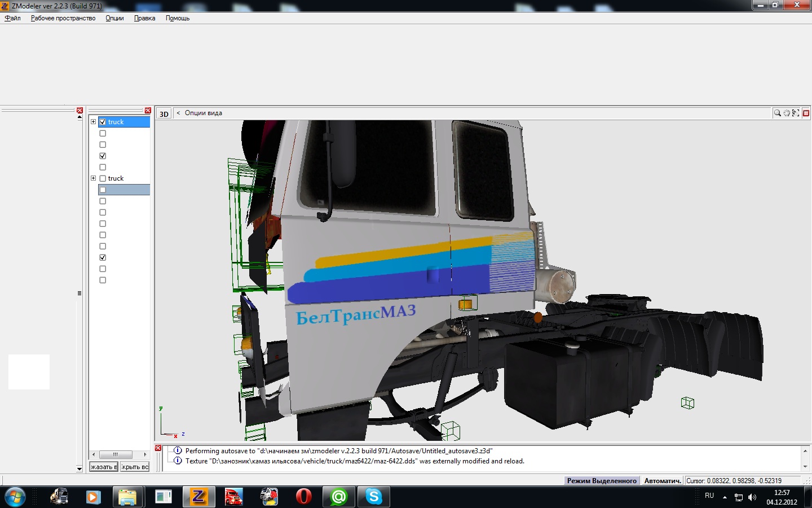The height and width of the screenshot is (508, 812).
Task: Select the selected truck label in tree
Action: click(x=116, y=122)
